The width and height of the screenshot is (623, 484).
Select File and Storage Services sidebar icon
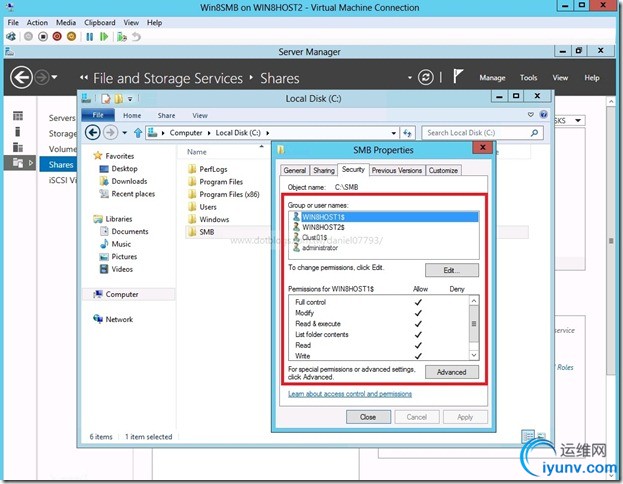pyautogui.click(x=18, y=163)
